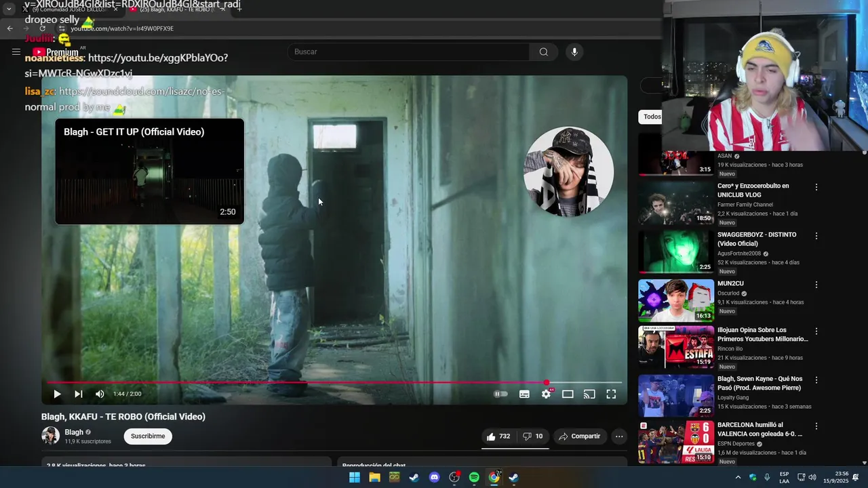Open the volume tray icon
This screenshot has width=868, height=488.
[812, 477]
